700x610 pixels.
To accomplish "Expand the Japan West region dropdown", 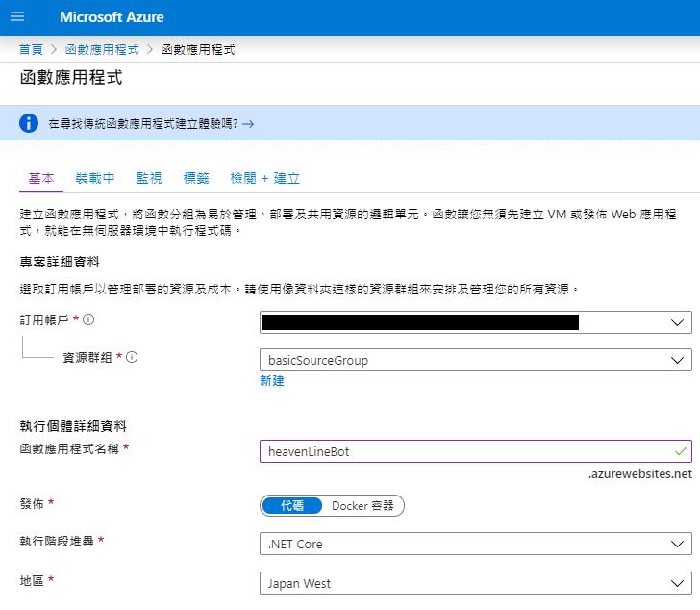I will 475,583.
